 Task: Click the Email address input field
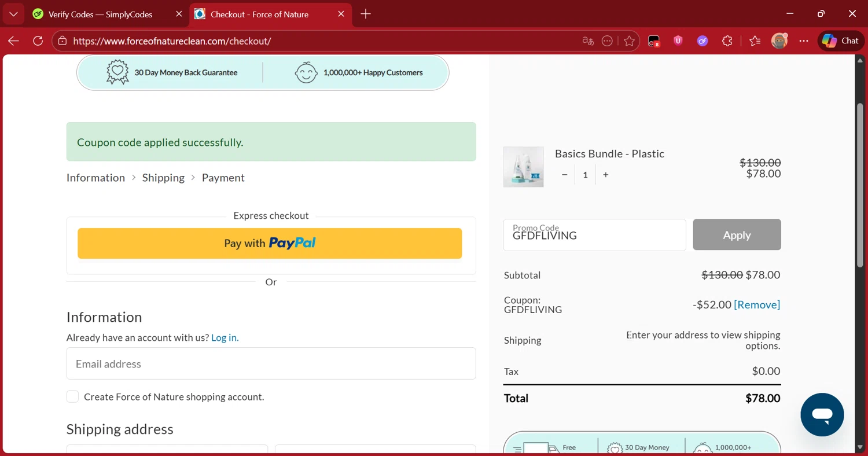[x=271, y=364]
